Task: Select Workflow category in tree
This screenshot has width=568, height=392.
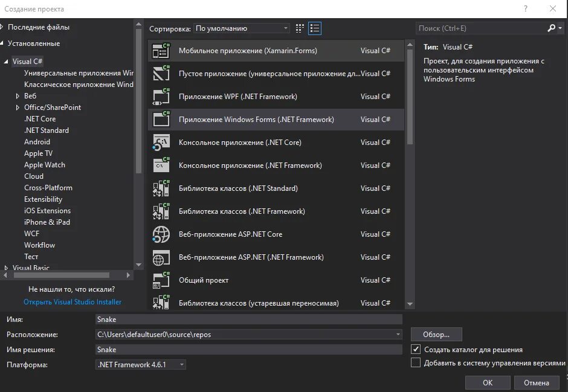Action: pyautogui.click(x=39, y=245)
